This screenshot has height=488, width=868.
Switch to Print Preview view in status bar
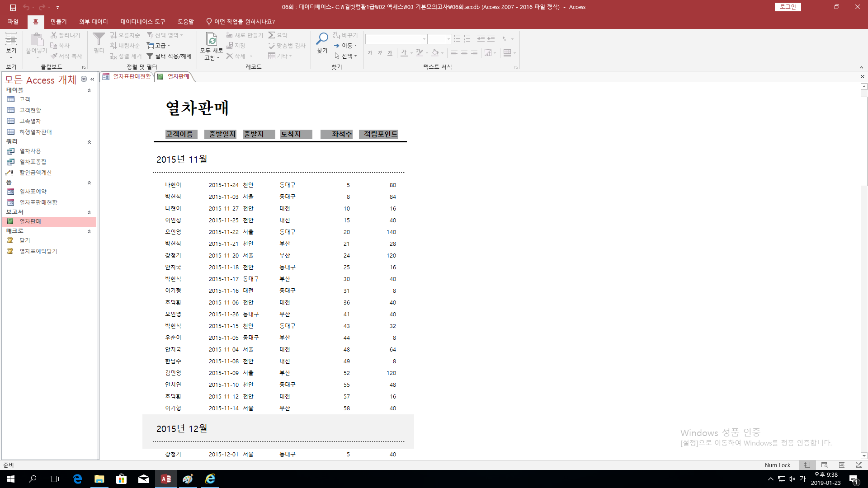[824, 465]
